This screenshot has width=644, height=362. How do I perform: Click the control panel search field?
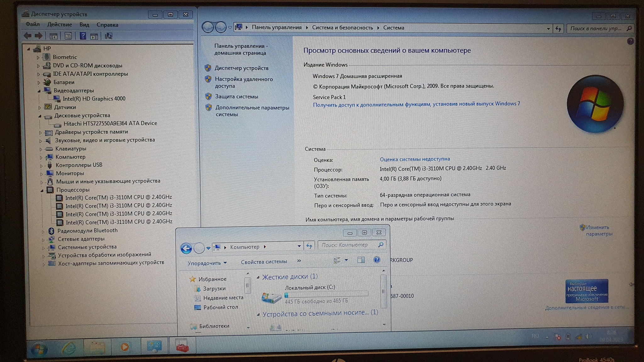tap(596, 28)
